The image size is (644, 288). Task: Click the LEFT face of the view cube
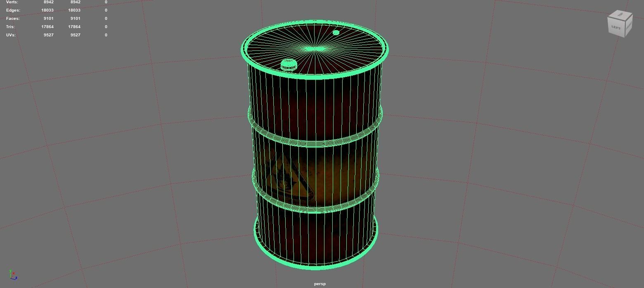(x=617, y=28)
